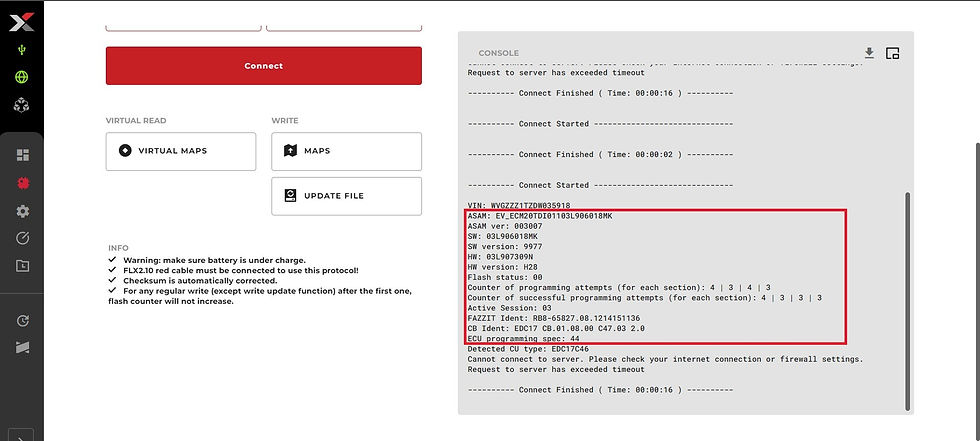The height and width of the screenshot is (441, 980).
Task: Click the console vertical scrollbar
Action: pyautogui.click(x=908, y=301)
